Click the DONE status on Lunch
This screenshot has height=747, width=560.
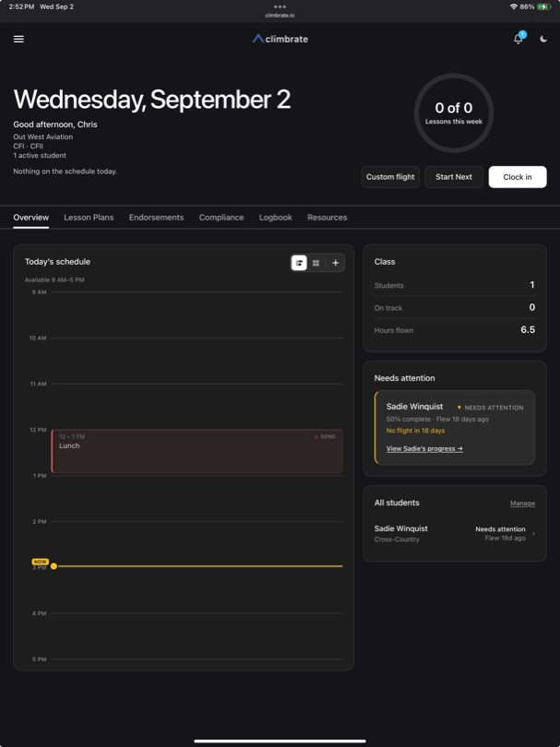[325, 436]
